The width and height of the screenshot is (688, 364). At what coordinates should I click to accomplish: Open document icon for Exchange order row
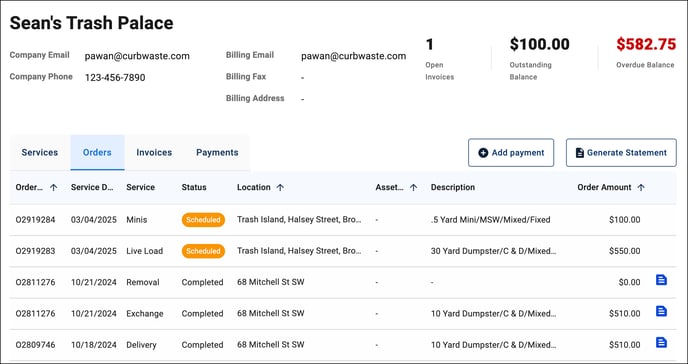click(x=661, y=311)
